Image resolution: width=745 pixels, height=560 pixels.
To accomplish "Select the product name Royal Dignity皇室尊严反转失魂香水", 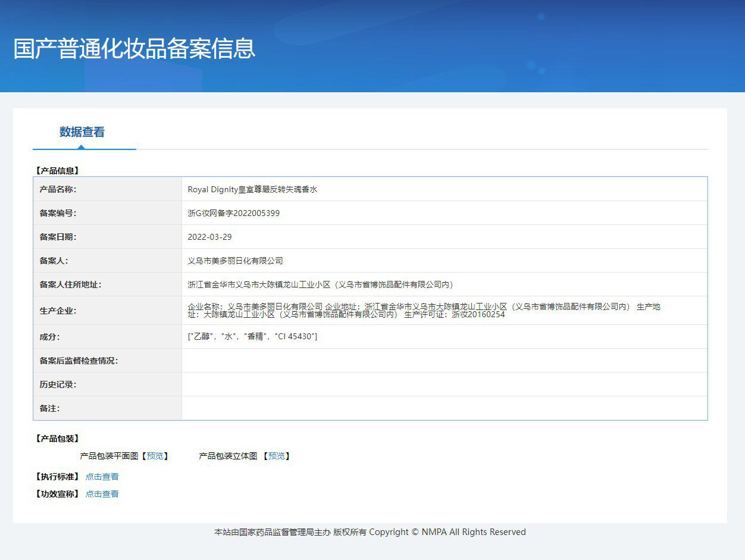I will pos(253,189).
